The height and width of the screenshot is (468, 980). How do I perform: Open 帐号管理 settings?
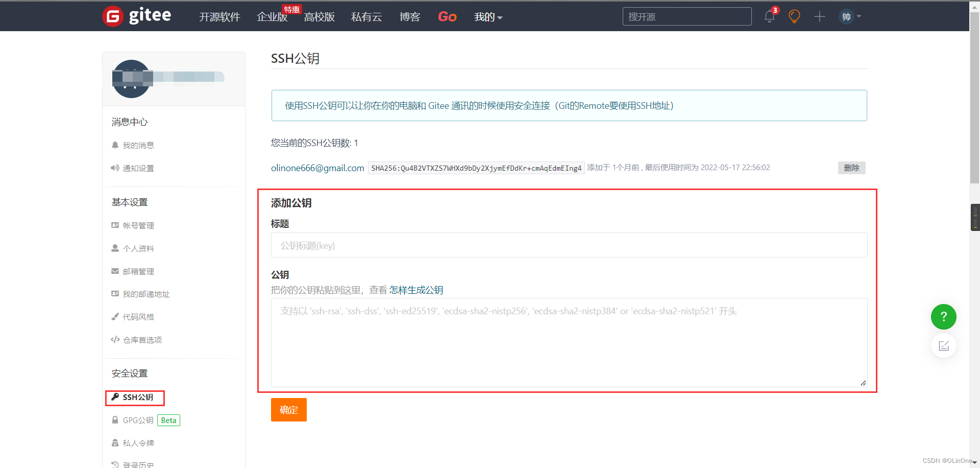click(138, 225)
